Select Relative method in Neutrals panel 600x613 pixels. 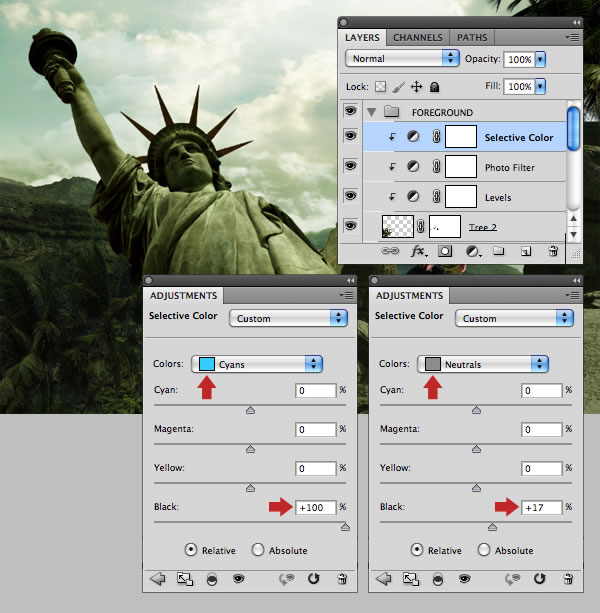click(417, 550)
